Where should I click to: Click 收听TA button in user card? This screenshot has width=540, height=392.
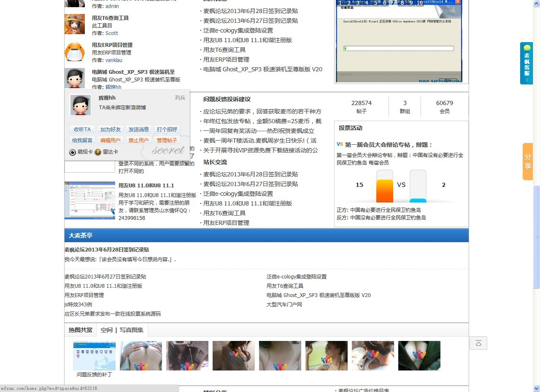(x=82, y=130)
